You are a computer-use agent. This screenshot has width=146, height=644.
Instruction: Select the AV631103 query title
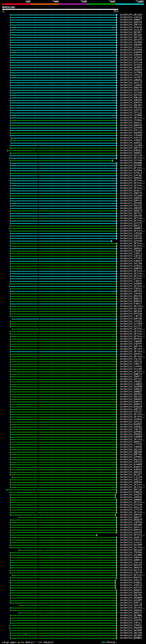click(x=8, y=7)
